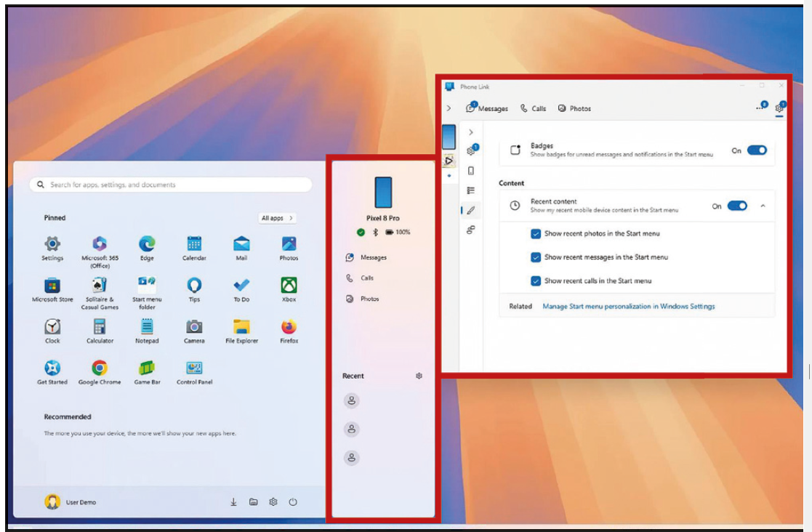Launch the Camera app
Screen dimensions: 812x532
pyautogui.click(x=194, y=331)
